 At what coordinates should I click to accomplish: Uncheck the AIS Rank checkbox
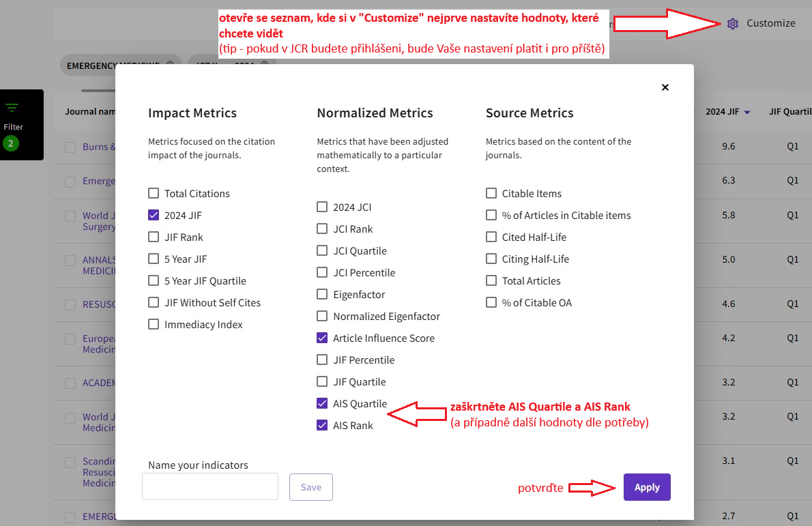point(322,426)
